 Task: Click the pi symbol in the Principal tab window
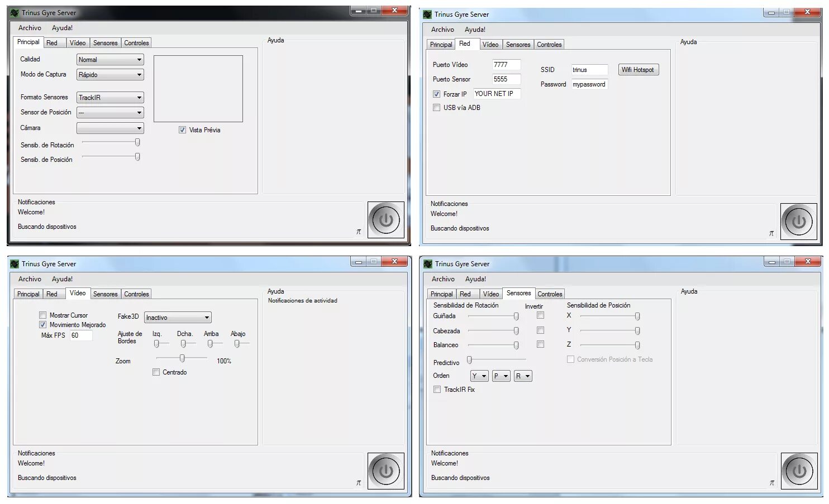[359, 232]
